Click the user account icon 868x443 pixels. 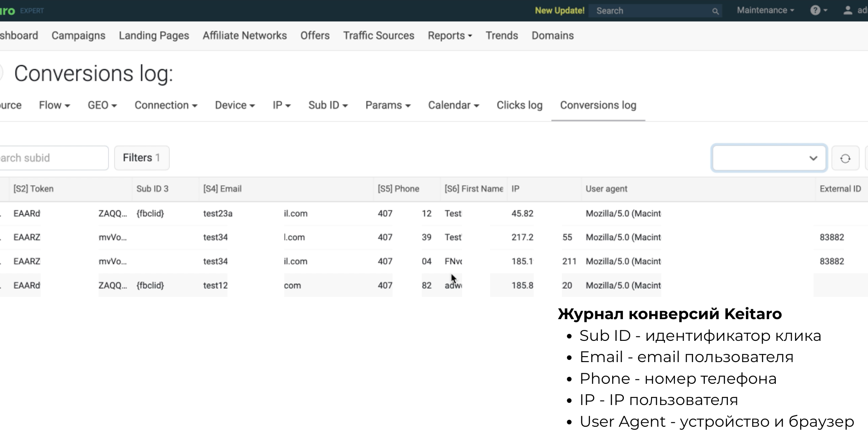point(848,10)
